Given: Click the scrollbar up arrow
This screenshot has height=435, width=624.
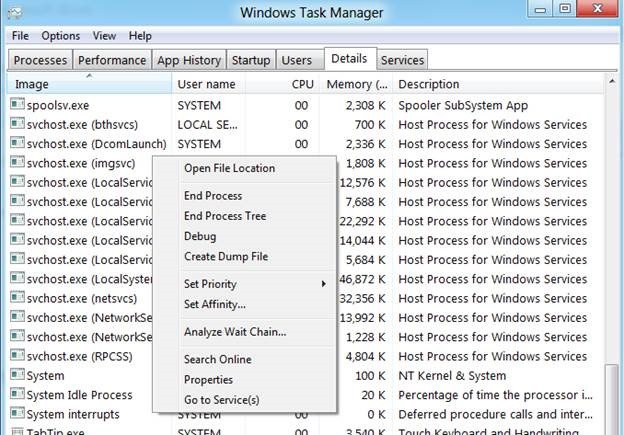Looking at the screenshot, I should pyautogui.click(x=612, y=82).
